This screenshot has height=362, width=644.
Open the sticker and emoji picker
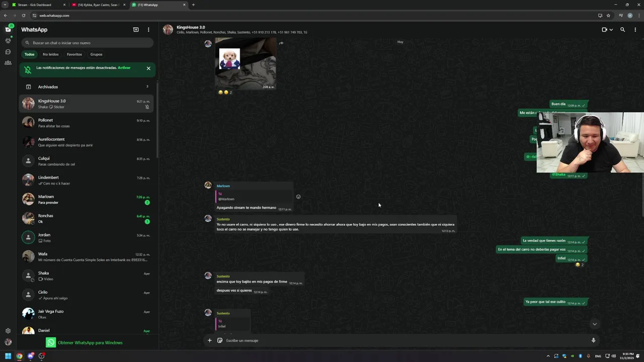[220, 340]
